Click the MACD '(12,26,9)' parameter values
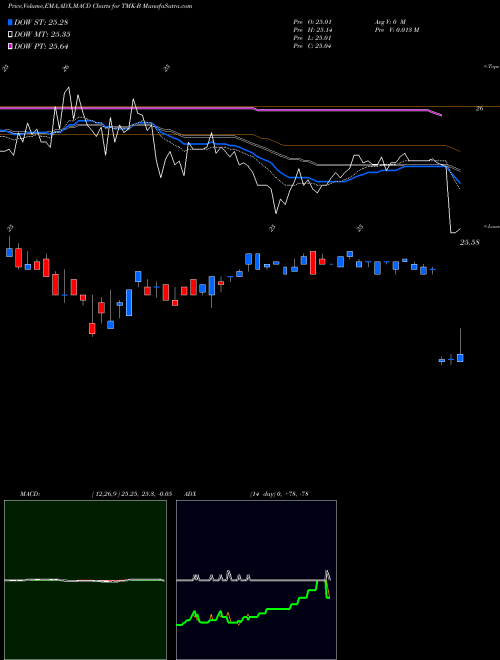This screenshot has width=500, height=660. point(131,494)
